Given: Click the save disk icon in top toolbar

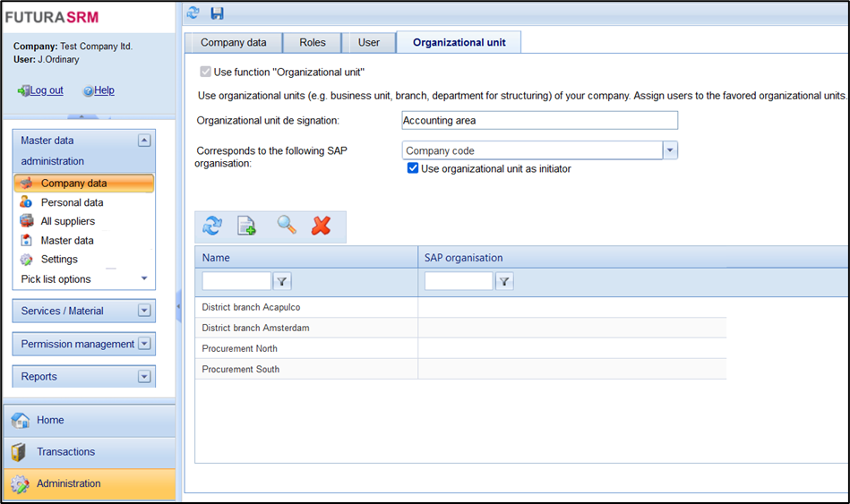Looking at the screenshot, I should tap(217, 13).
